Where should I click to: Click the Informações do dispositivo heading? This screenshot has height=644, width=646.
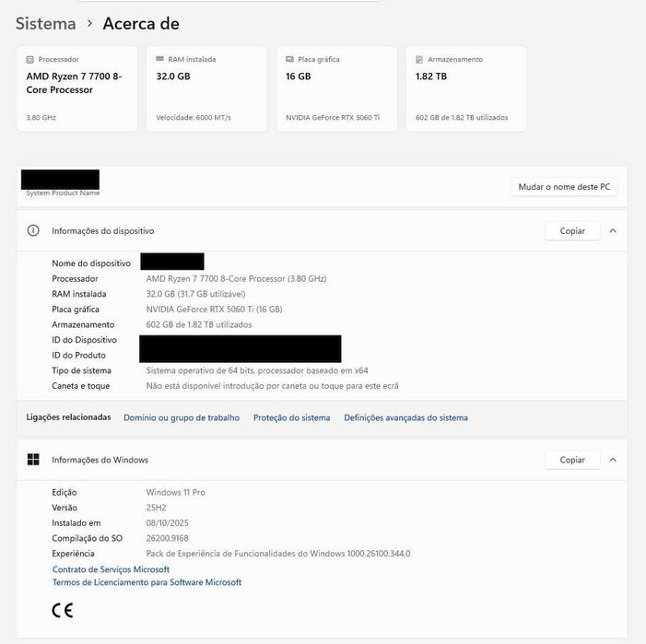103,231
